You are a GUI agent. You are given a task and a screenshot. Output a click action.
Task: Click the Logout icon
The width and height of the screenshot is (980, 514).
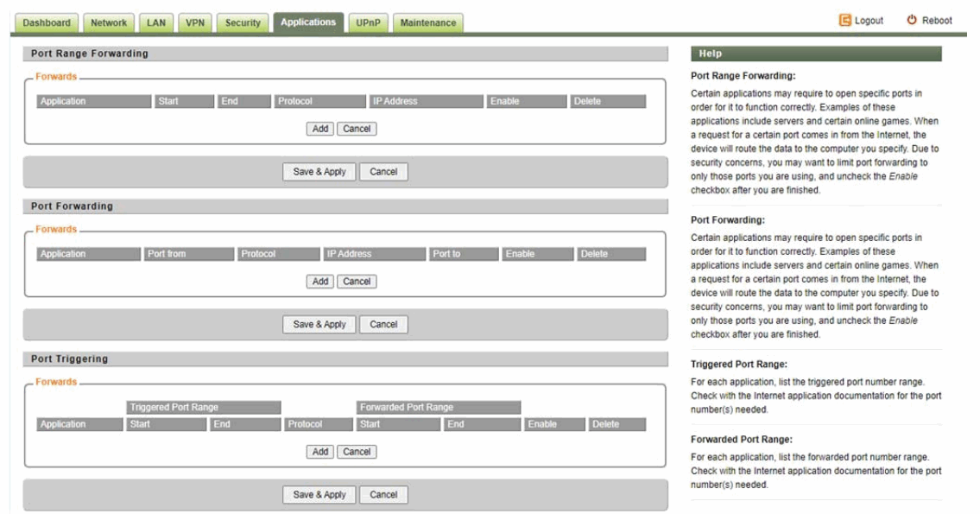click(x=844, y=20)
